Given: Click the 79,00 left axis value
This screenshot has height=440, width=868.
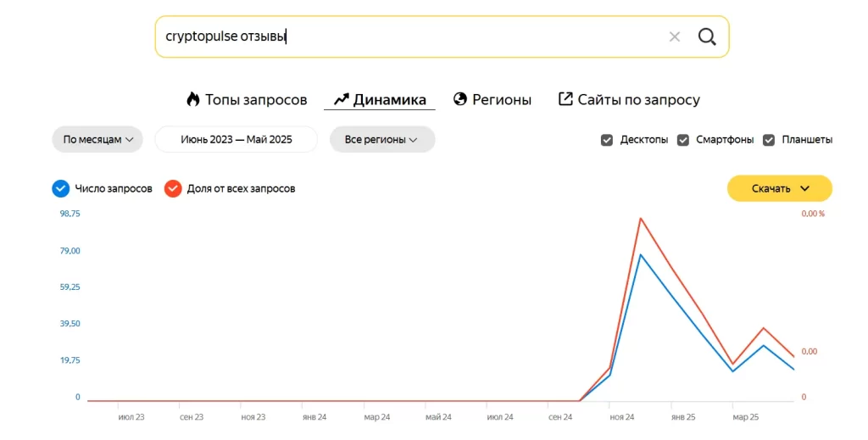Looking at the screenshot, I should pos(70,251).
